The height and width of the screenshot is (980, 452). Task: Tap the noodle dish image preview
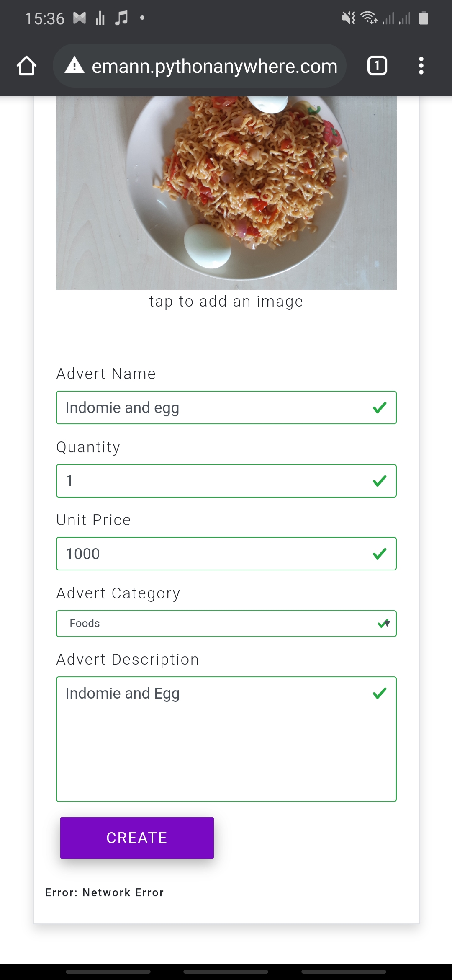226,193
